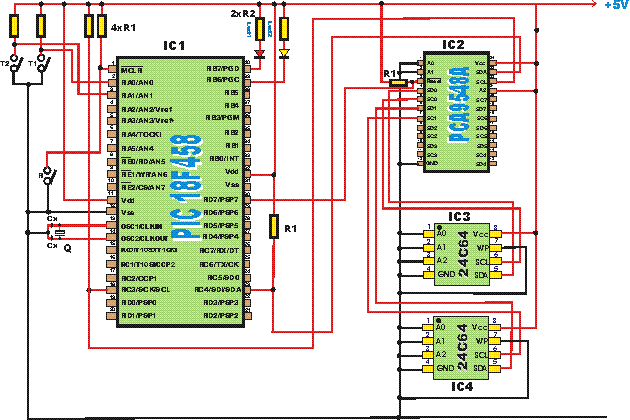The image size is (630, 420).
Task: Click the +5V supply arrow head
Action: coord(595,4)
